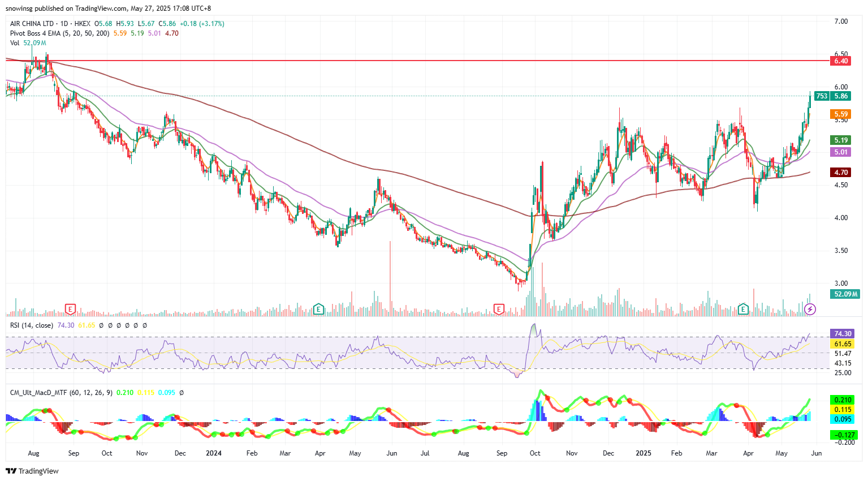Click the AIR CHINA LTD symbol title
This screenshot has width=868, height=481.
(x=32, y=24)
